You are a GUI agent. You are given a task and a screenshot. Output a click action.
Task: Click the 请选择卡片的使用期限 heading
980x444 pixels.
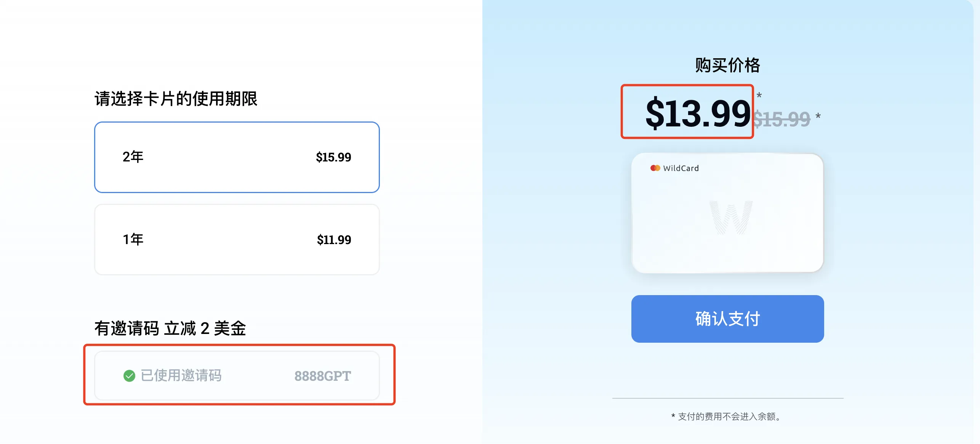(176, 99)
